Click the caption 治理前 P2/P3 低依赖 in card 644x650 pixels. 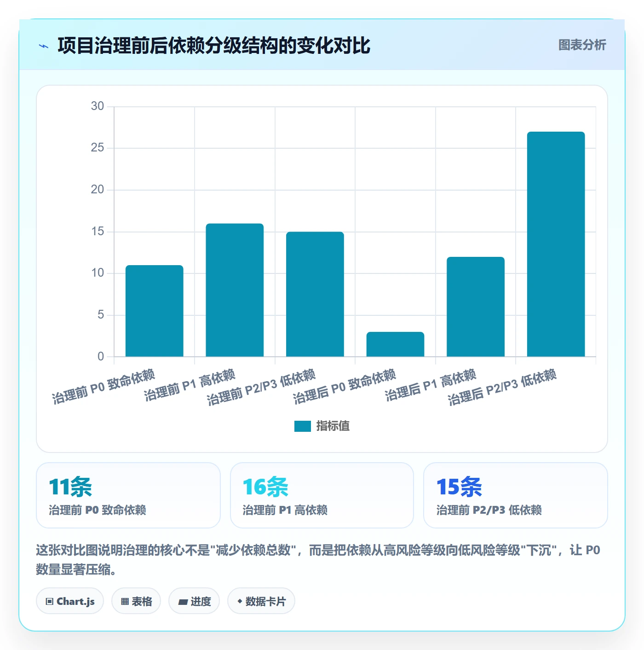pyautogui.click(x=489, y=510)
